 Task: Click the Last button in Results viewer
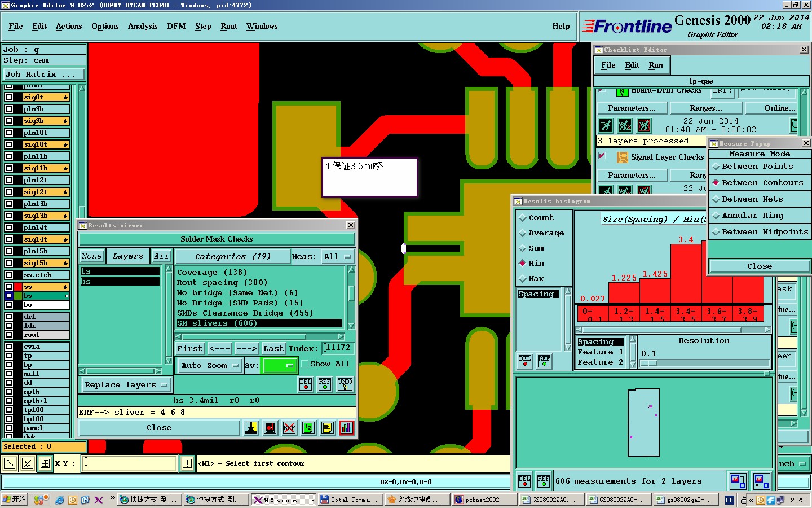(x=273, y=349)
